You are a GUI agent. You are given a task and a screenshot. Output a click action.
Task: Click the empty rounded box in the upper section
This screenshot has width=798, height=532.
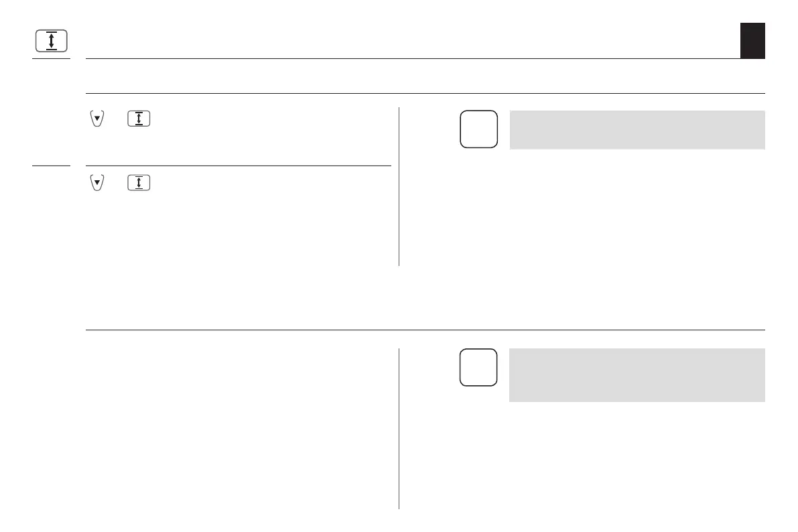coord(478,129)
